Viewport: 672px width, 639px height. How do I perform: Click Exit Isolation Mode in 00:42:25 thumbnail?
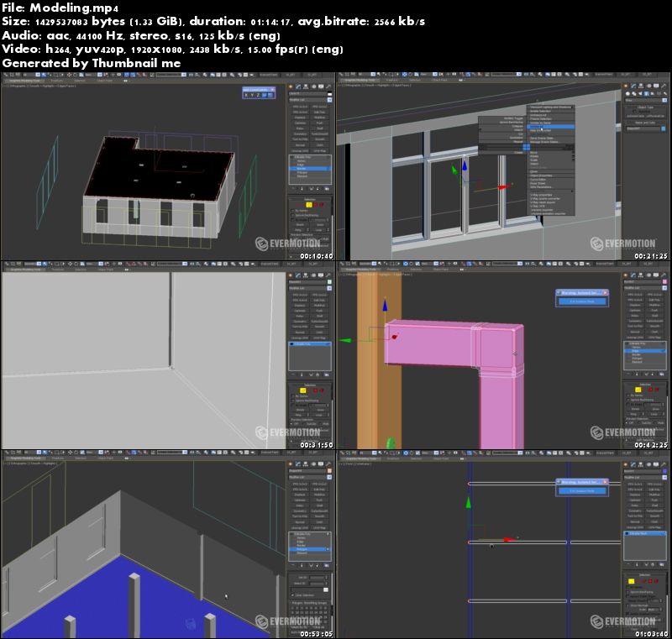582,301
